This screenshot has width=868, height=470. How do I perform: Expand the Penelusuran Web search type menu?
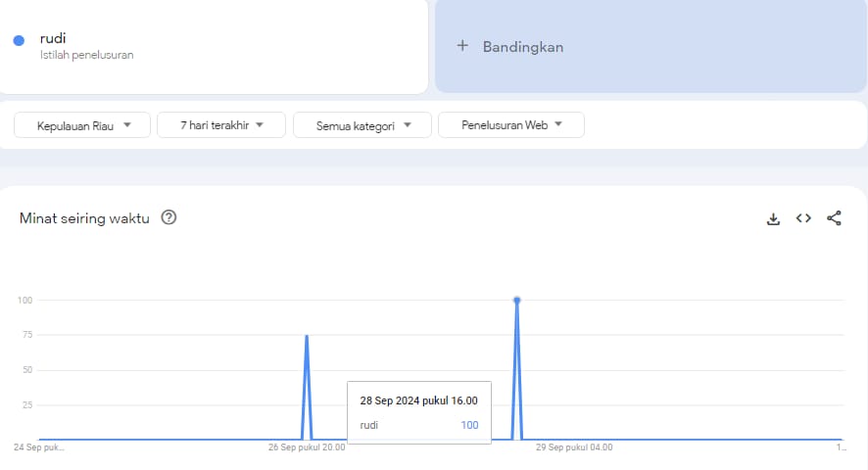511,125
